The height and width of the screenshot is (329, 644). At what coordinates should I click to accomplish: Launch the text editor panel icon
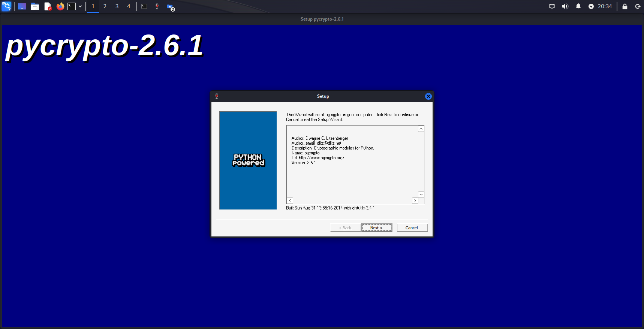pos(48,6)
